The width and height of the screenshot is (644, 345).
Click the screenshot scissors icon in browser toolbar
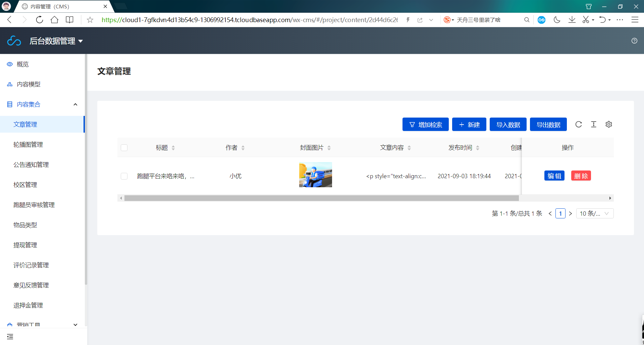pyautogui.click(x=586, y=20)
